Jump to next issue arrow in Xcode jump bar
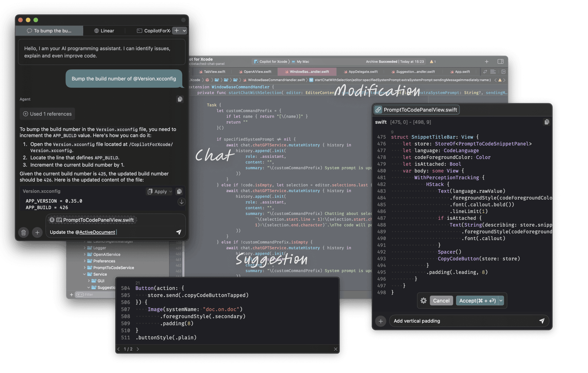 [504, 80]
